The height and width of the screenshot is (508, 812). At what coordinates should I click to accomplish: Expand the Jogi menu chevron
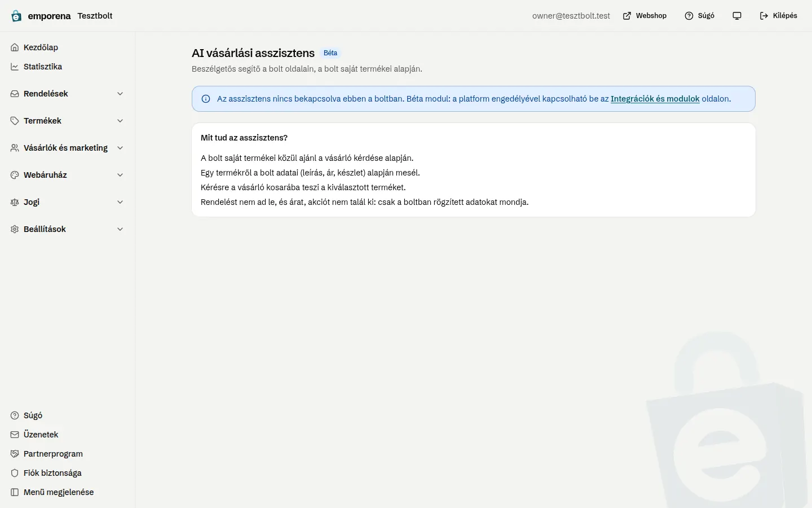tap(120, 202)
